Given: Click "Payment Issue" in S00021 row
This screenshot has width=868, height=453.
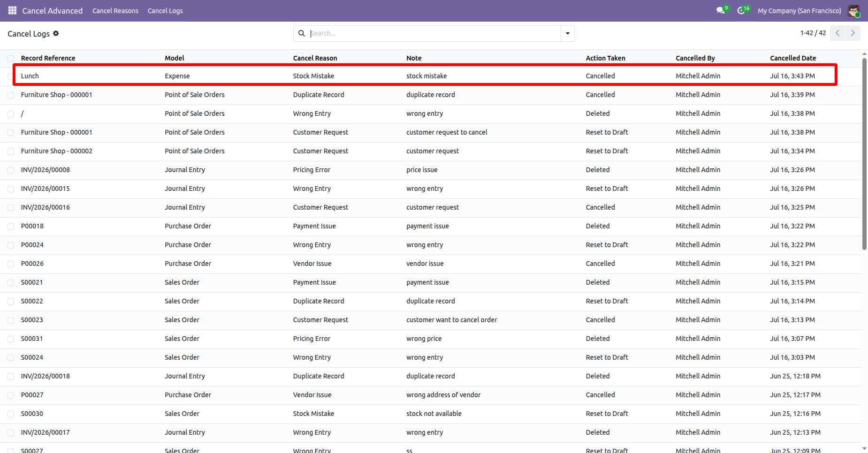Looking at the screenshot, I should (x=314, y=282).
